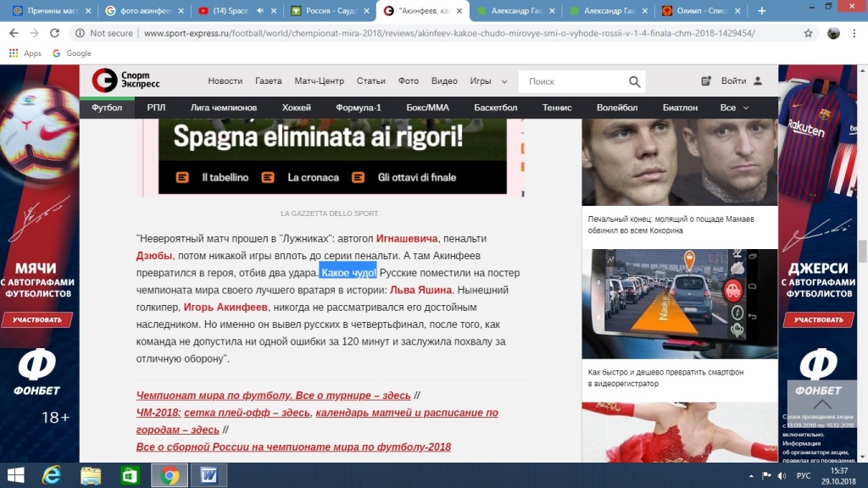868x488 pixels.
Task: Click the Войти login link
Action: tap(733, 80)
